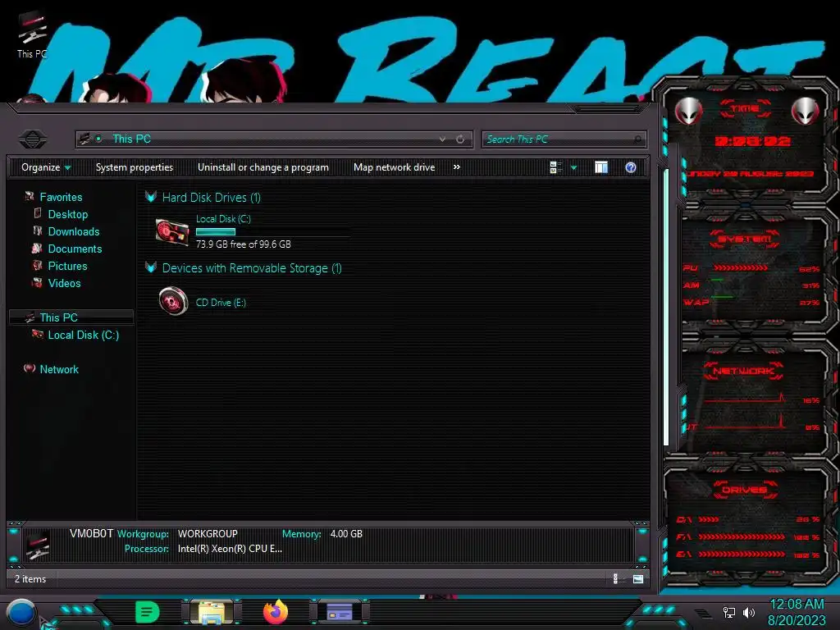
Task: Click the right alien head on TIME widget
Action: coord(805,112)
